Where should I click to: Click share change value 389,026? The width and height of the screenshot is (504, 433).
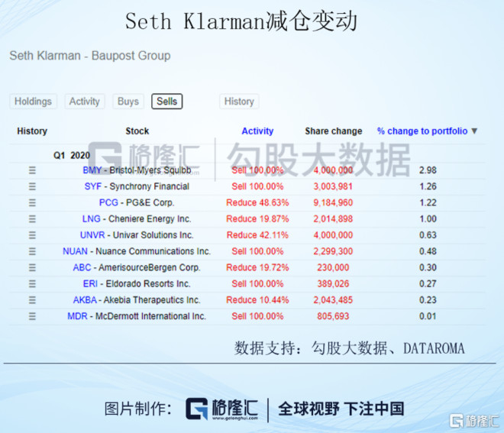[x=333, y=283]
